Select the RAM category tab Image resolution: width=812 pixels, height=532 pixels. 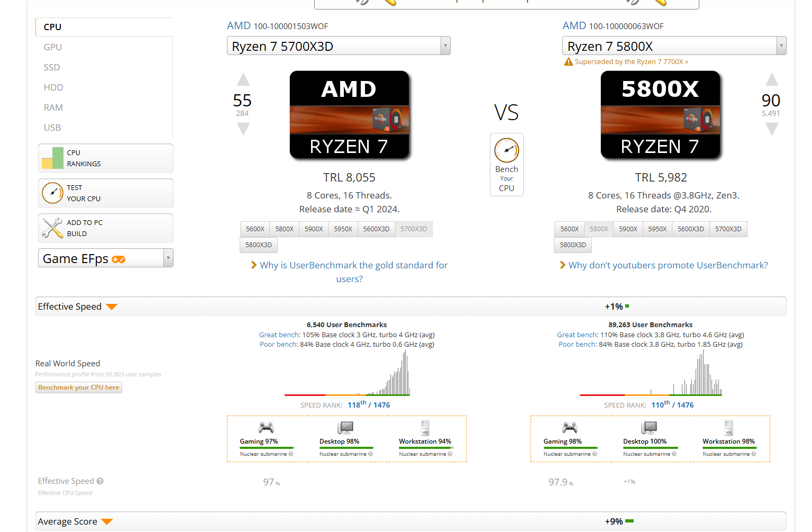53,107
